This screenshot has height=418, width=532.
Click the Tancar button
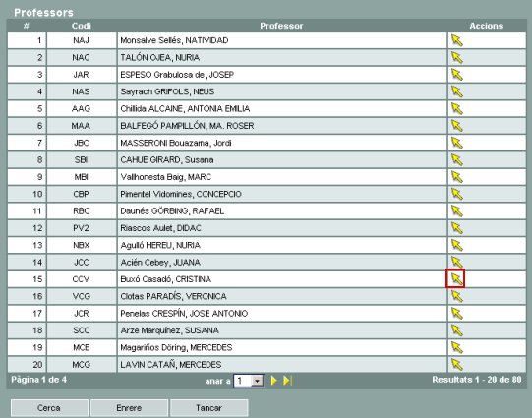(208, 408)
